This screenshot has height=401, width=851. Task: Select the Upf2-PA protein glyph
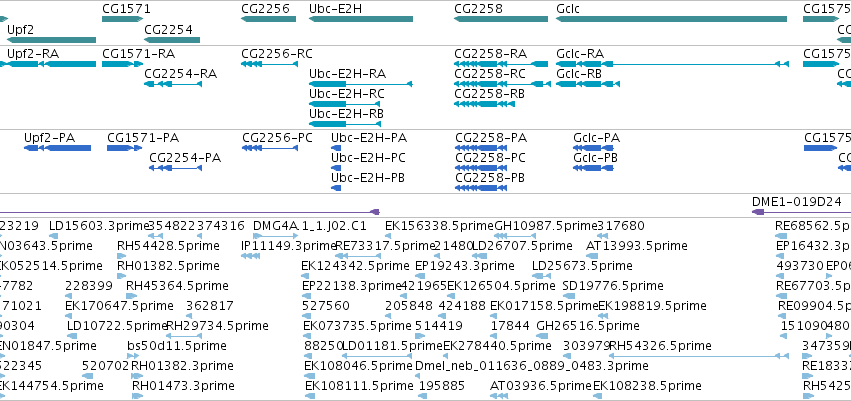click(x=58, y=148)
